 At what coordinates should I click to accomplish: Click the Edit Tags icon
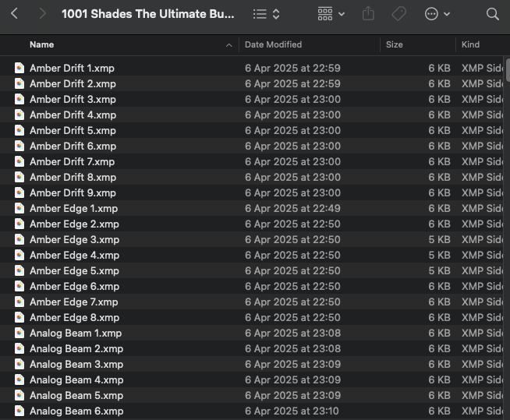point(398,14)
